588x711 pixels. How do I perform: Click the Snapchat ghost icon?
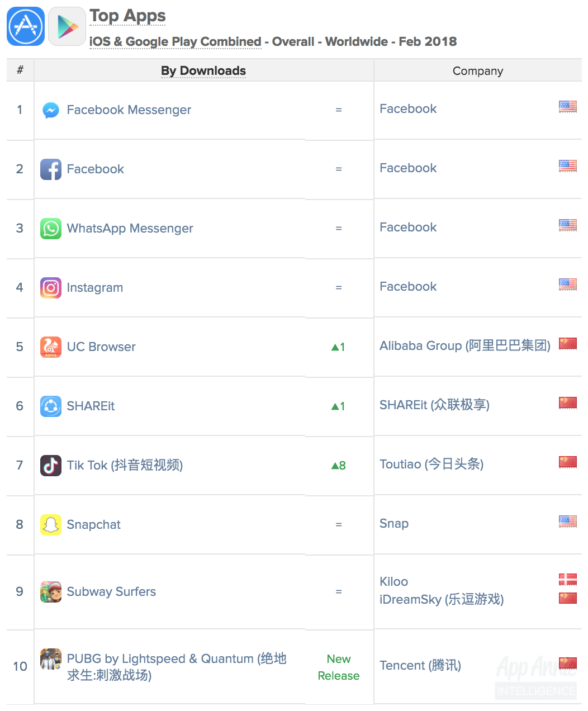pyautogui.click(x=51, y=525)
